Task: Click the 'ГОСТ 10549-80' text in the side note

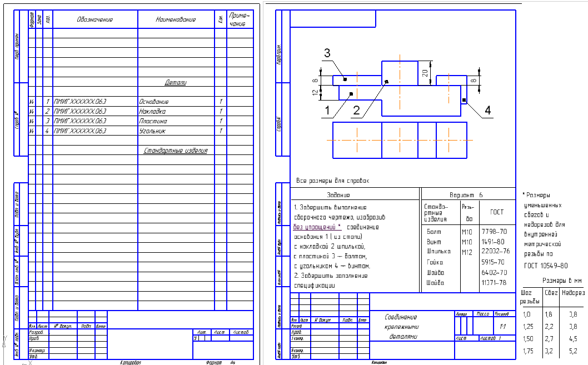Action: 545,266
